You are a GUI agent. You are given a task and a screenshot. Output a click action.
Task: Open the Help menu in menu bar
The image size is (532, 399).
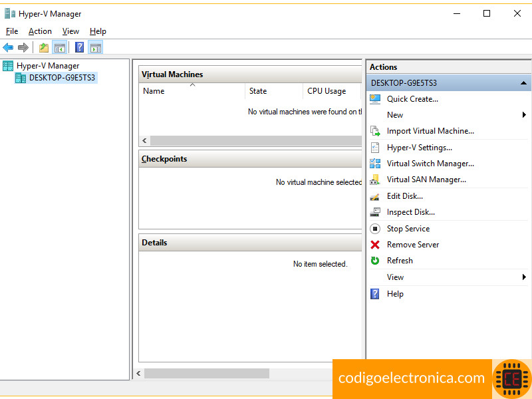pyautogui.click(x=98, y=31)
